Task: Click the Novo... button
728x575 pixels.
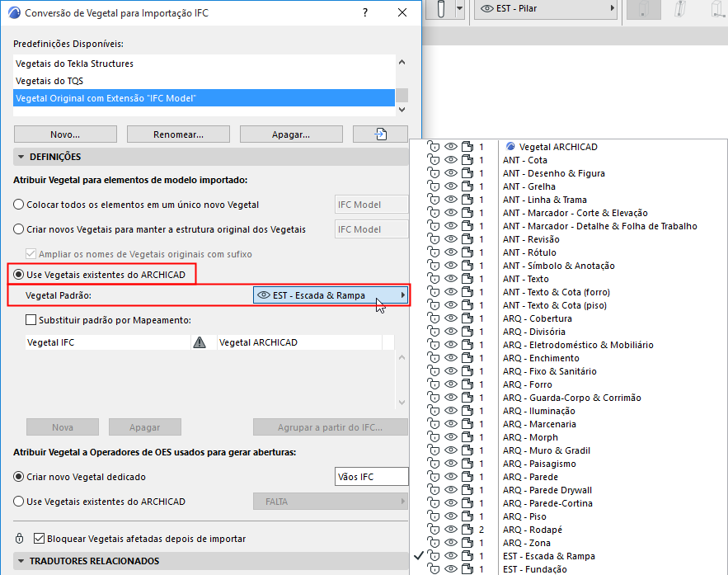Action: [65, 134]
